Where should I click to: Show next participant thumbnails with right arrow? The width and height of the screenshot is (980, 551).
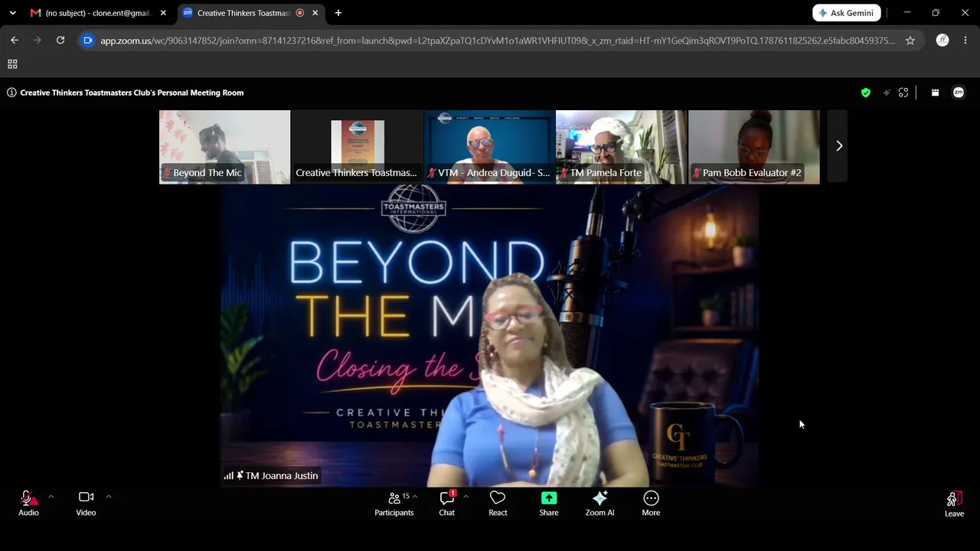(x=839, y=145)
